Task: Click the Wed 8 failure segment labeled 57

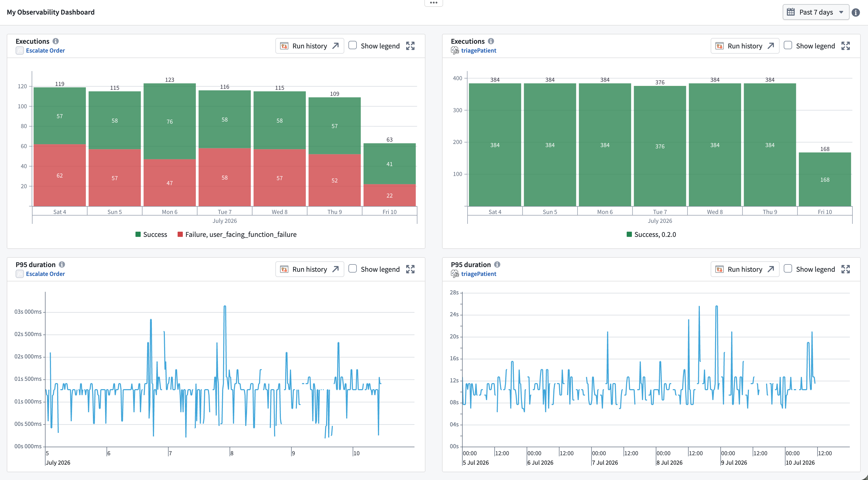Action: pos(280,178)
